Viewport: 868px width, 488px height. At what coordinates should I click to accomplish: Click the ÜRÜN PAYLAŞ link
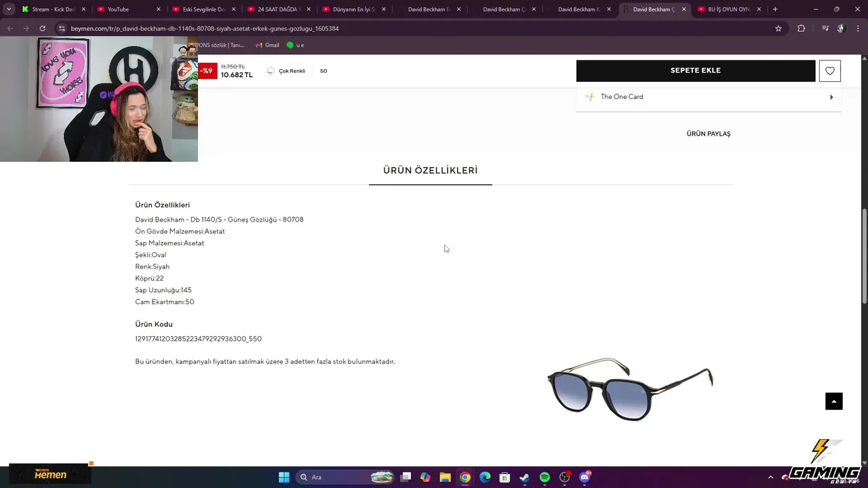pyautogui.click(x=709, y=134)
